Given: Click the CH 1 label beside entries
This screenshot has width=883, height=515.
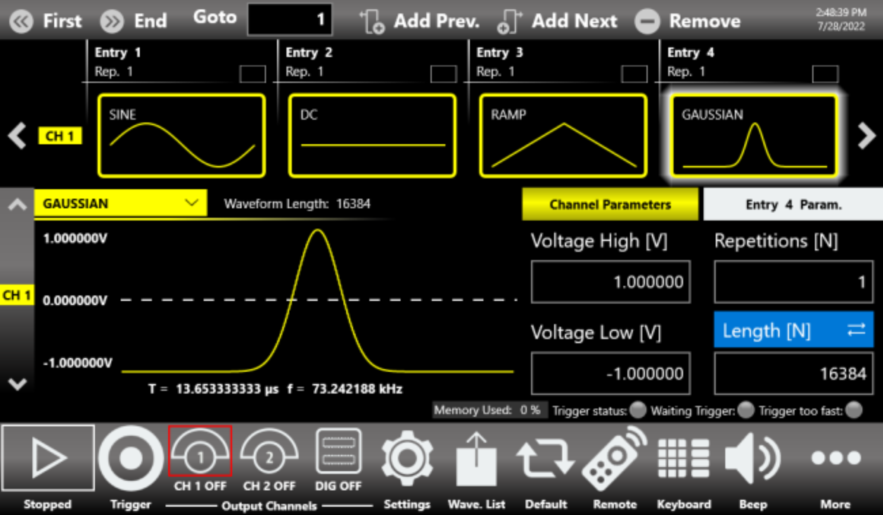Looking at the screenshot, I should (60, 136).
